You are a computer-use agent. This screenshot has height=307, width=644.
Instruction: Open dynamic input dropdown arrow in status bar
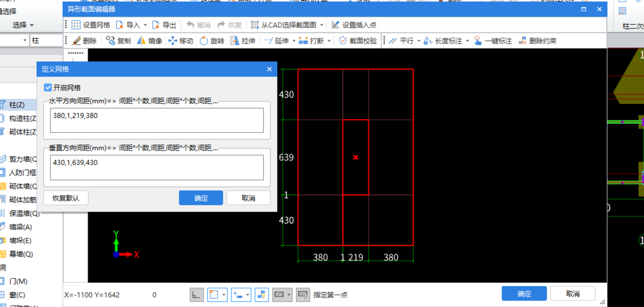pos(289,295)
